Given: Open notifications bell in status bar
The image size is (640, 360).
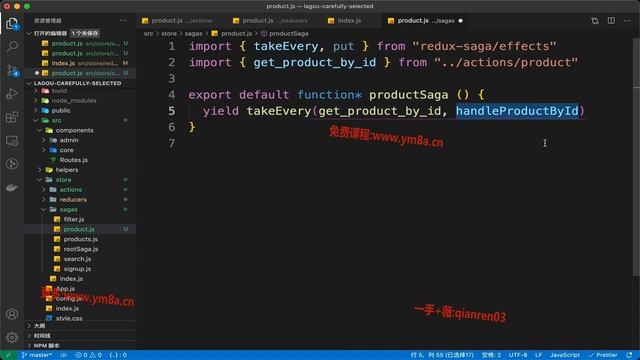Looking at the screenshot, I should (x=629, y=355).
